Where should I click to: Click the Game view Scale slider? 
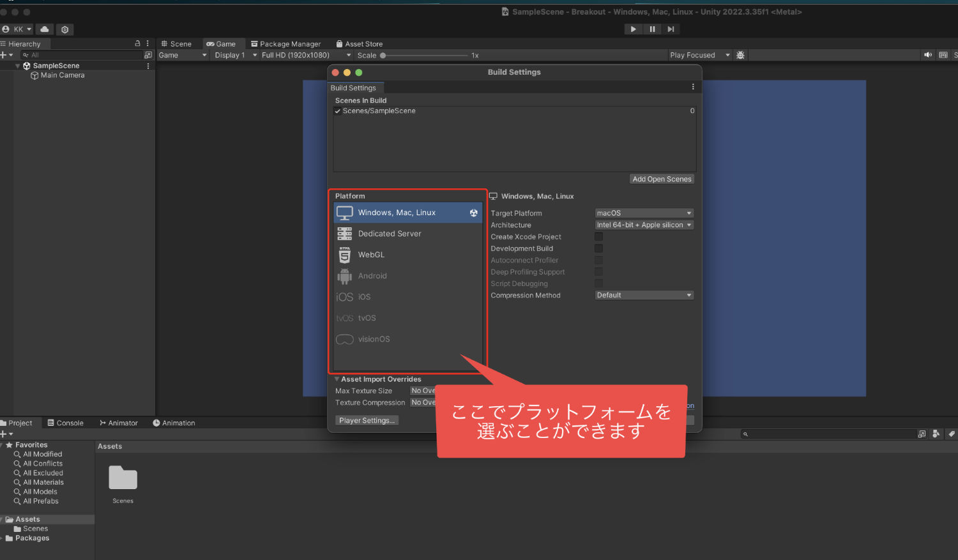pos(424,56)
